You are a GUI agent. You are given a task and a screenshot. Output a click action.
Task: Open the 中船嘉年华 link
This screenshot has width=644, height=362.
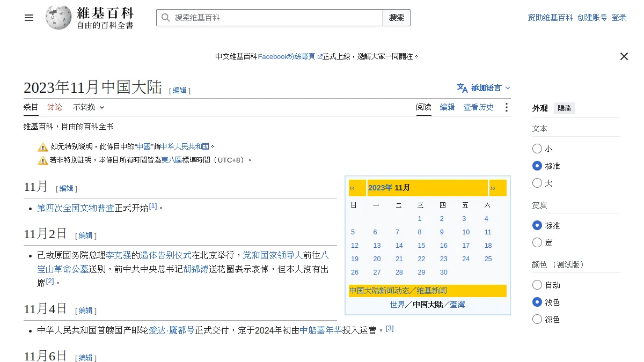[x=321, y=330]
